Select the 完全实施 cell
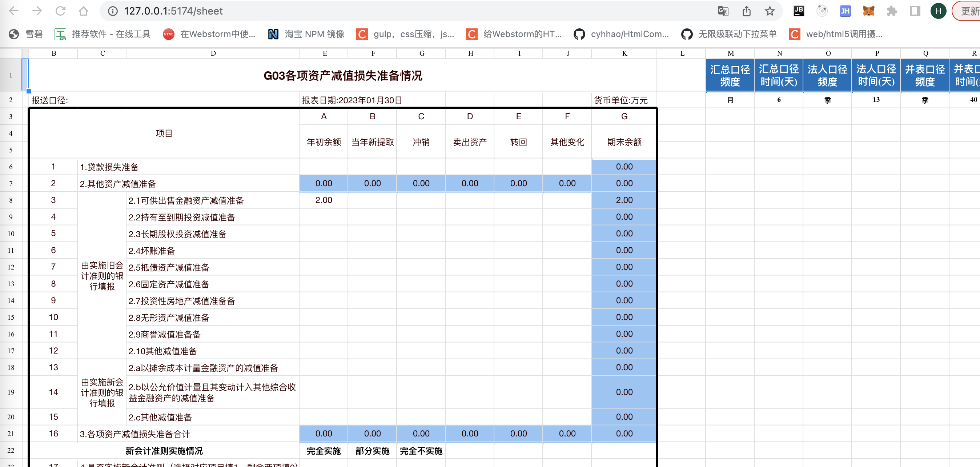This screenshot has width=980, height=467. pyautogui.click(x=324, y=451)
